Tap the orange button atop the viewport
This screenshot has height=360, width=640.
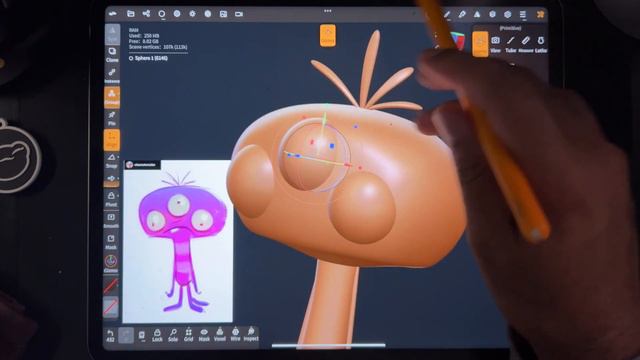click(328, 36)
